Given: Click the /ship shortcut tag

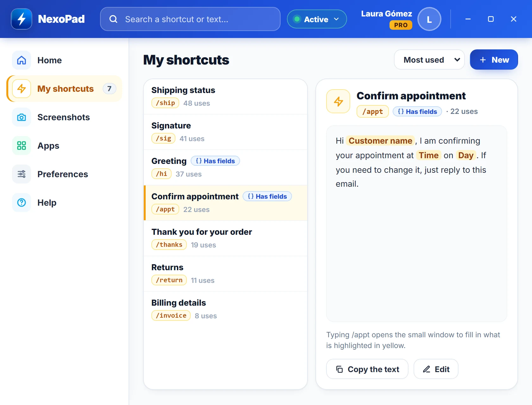Looking at the screenshot, I should [165, 103].
